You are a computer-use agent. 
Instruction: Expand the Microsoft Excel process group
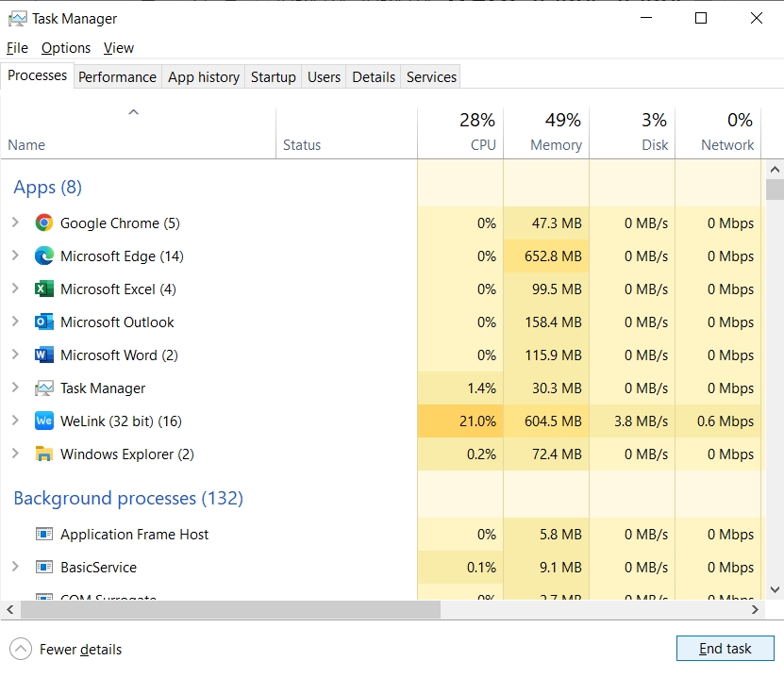pos(15,289)
